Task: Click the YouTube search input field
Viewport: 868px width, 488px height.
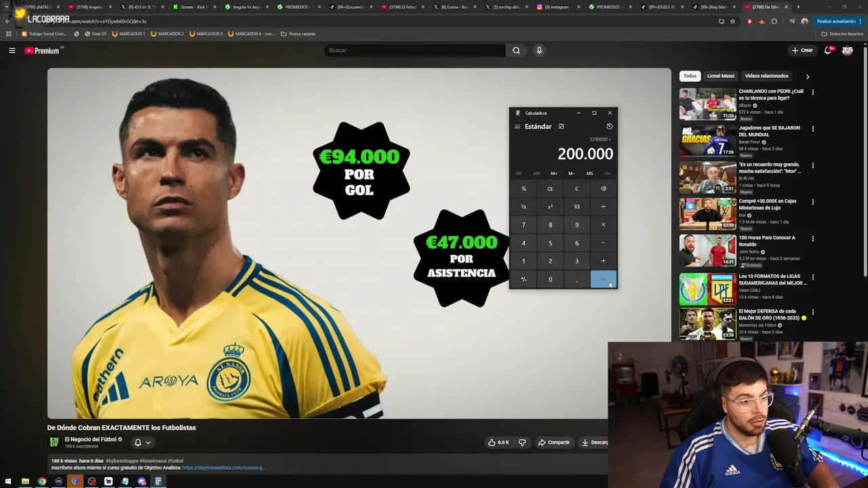Action: pos(415,50)
